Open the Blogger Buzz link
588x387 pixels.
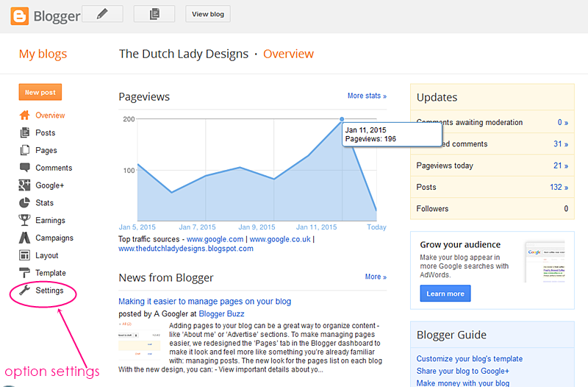click(x=221, y=314)
